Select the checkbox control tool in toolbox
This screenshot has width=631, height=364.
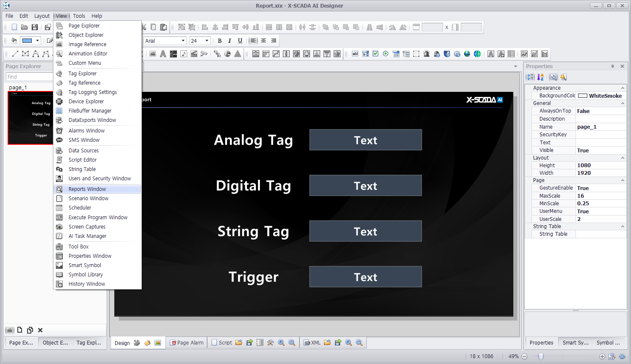[375, 54]
